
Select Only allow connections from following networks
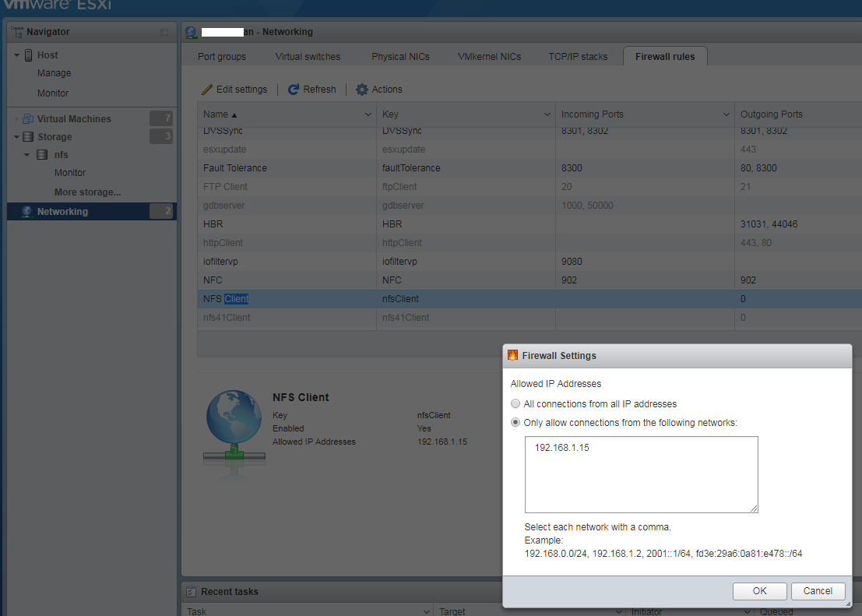[x=515, y=422]
